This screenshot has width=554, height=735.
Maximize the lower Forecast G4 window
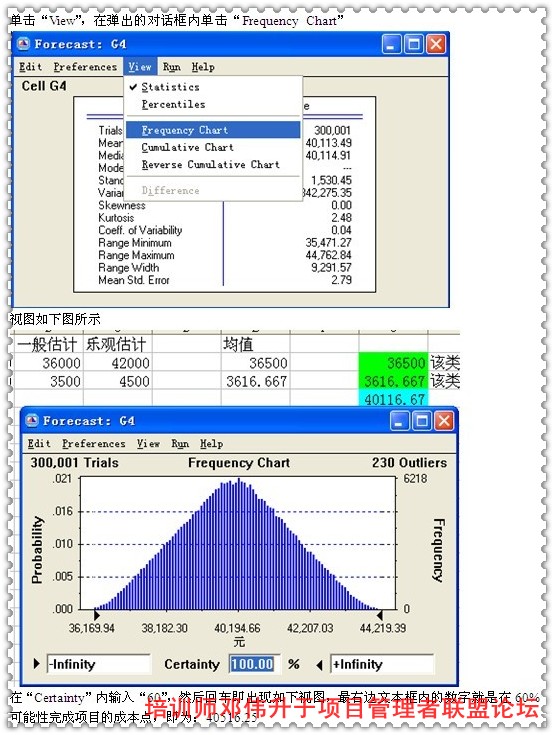click(422, 421)
